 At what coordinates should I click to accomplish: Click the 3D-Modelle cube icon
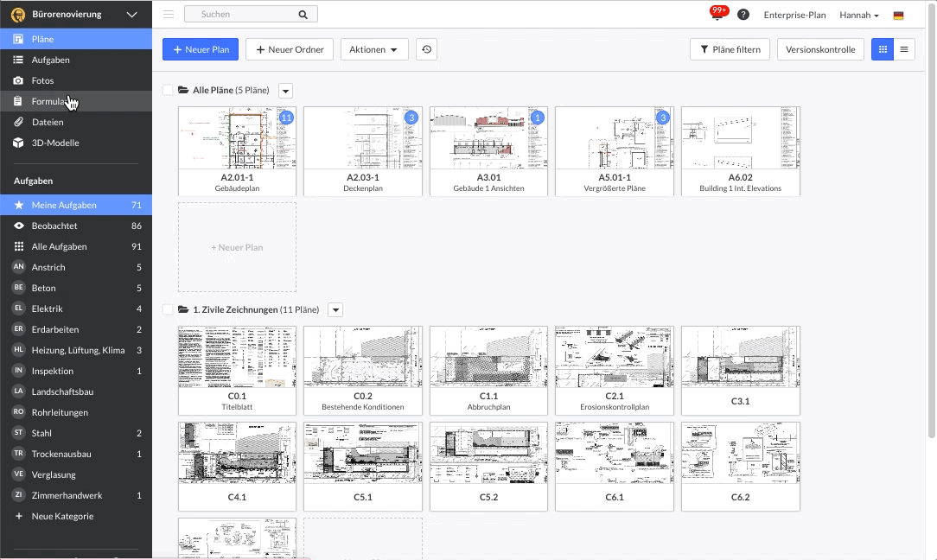click(x=18, y=143)
